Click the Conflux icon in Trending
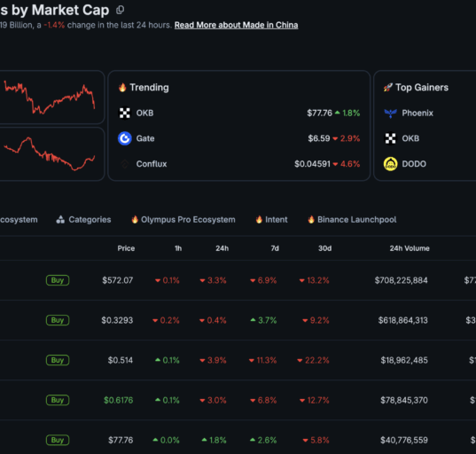This screenshot has height=454, width=476. point(124,164)
